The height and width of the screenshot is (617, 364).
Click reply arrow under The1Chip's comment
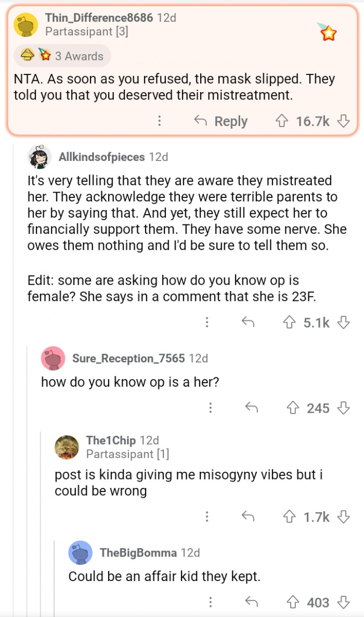[x=248, y=517]
